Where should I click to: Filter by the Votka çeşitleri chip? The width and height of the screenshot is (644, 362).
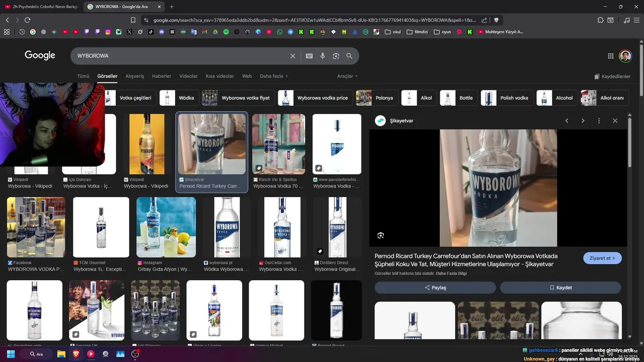[x=130, y=98]
